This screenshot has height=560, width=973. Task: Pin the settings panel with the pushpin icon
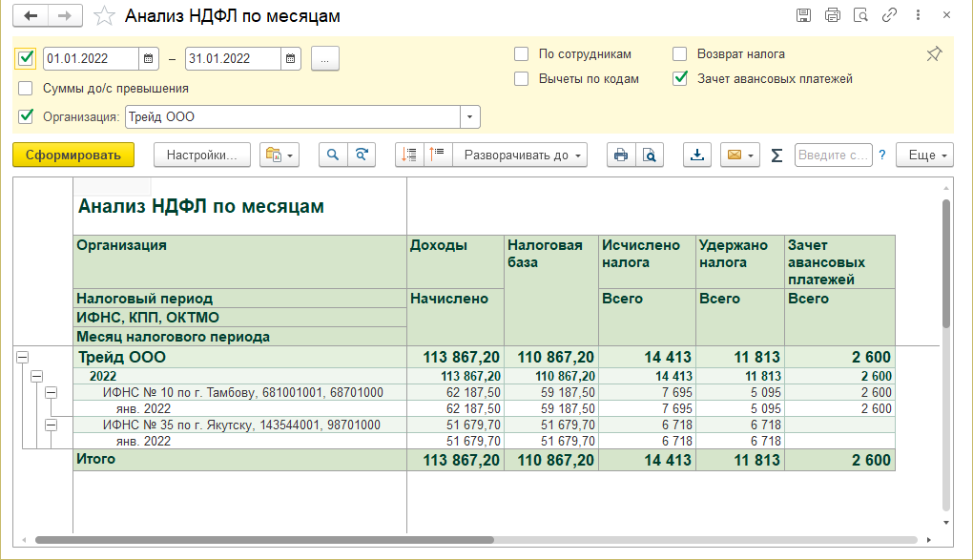[934, 54]
